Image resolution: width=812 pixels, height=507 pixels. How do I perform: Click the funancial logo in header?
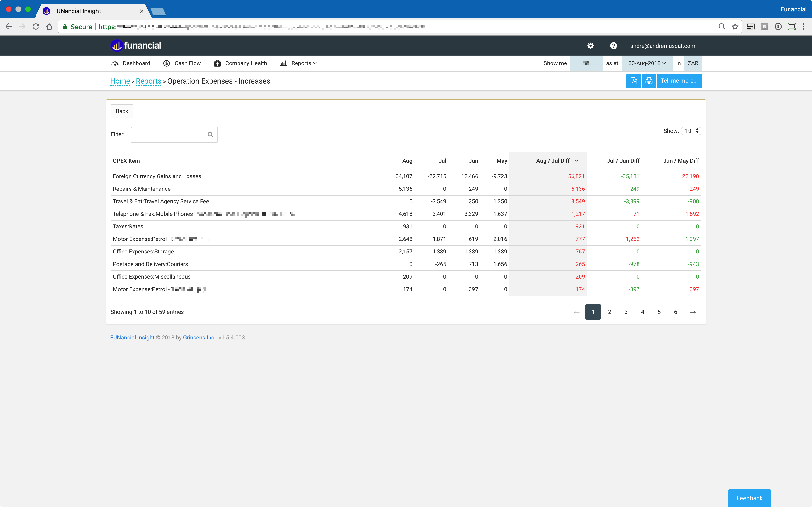136,46
